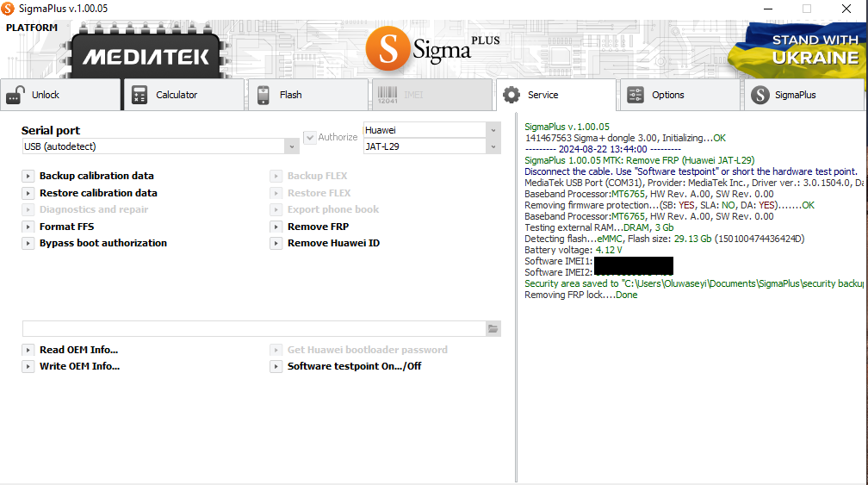The width and height of the screenshot is (868, 485).
Task: Click the MediaTek platform chip logo
Action: pyautogui.click(x=146, y=52)
